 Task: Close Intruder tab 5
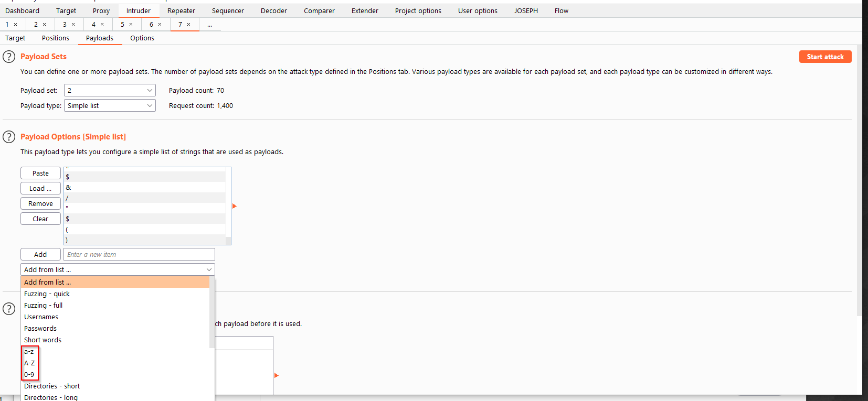pyautogui.click(x=131, y=25)
